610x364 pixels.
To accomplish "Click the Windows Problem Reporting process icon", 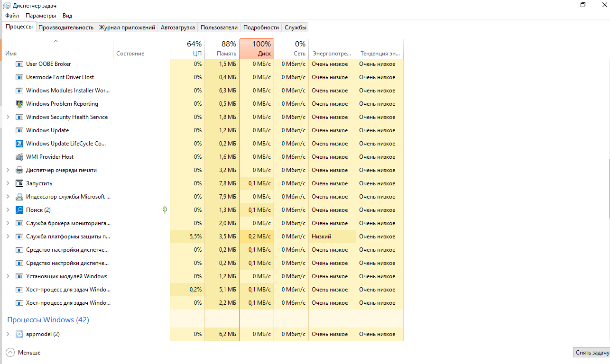I will tap(19, 103).
